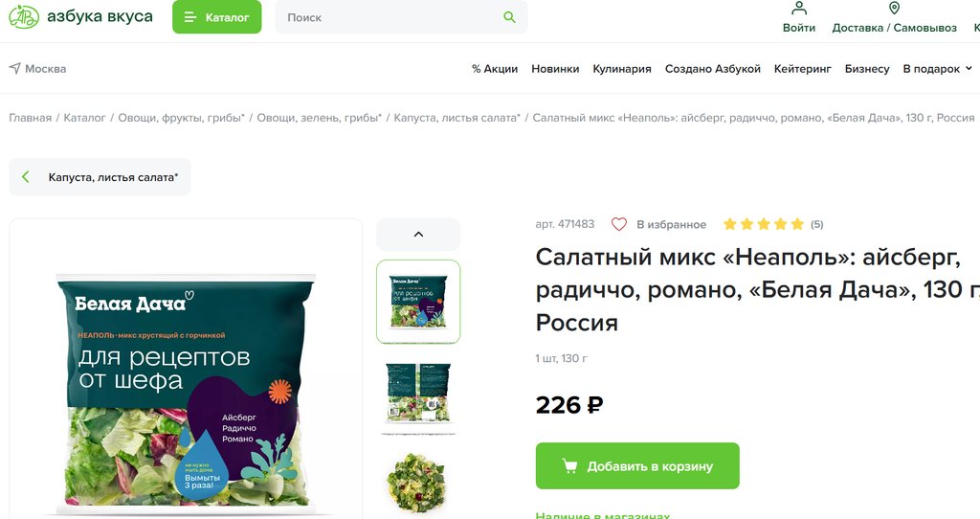
Task: Click the up chevron above the thumbnails
Action: coord(418,235)
